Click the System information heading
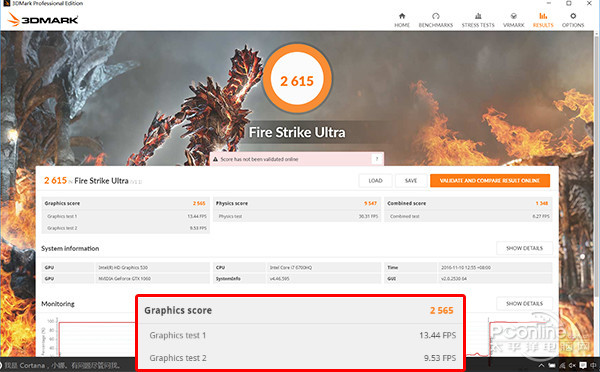 pyautogui.click(x=70, y=248)
